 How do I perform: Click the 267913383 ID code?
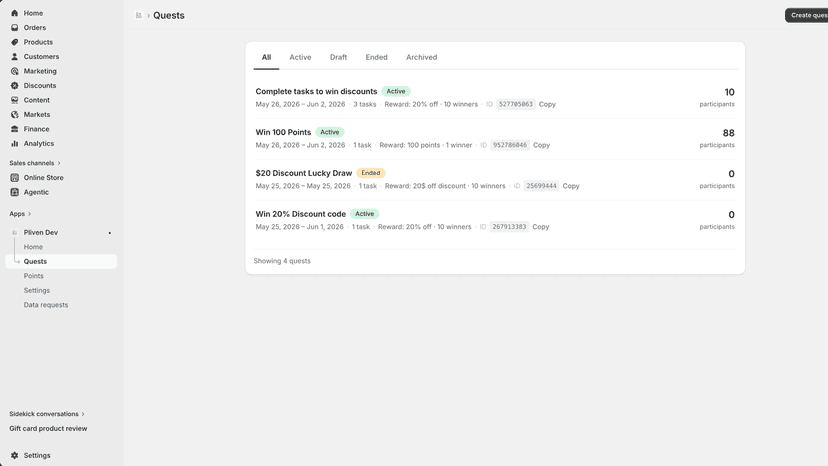(x=509, y=227)
